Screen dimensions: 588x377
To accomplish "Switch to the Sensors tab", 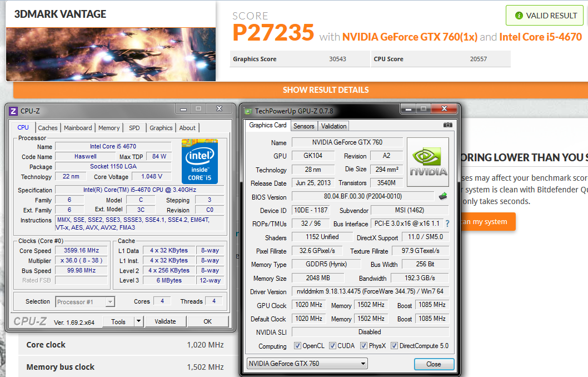I will pyautogui.click(x=304, y=126).
